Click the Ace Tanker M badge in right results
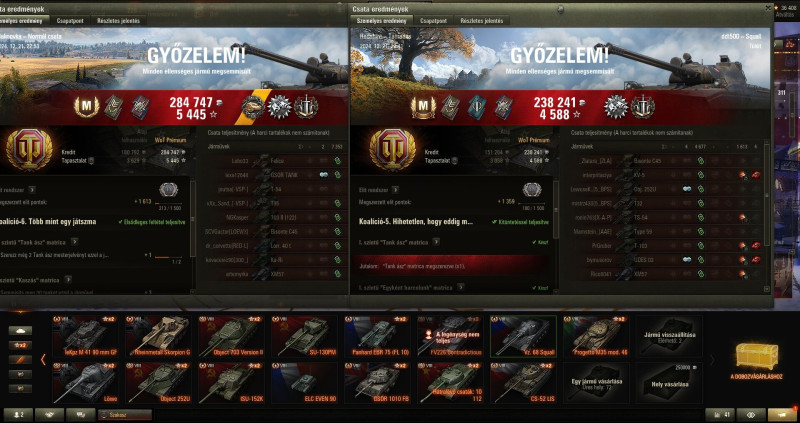Image resolution: width=800 pixels, height=423 pixels. pos(422,108)
